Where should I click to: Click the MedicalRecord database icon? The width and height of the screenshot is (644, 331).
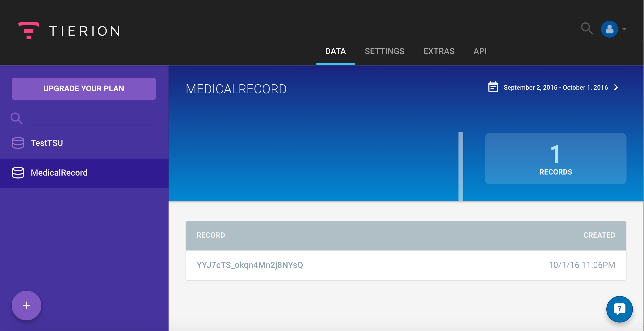coord(18,173)
